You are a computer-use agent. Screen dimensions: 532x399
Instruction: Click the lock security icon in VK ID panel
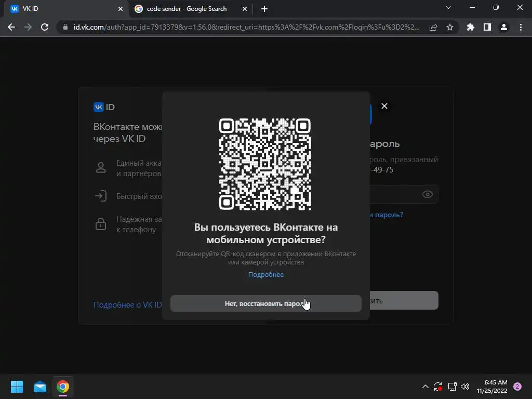[101, 224]
